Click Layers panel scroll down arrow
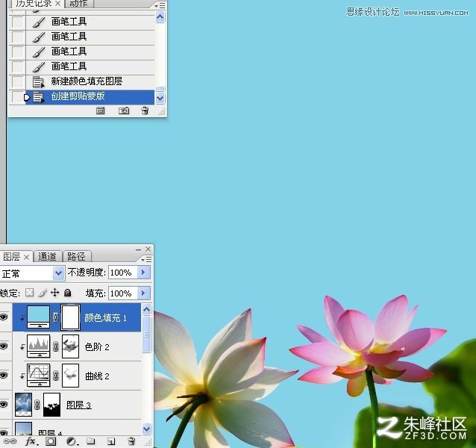 click(x=147, y=429)
